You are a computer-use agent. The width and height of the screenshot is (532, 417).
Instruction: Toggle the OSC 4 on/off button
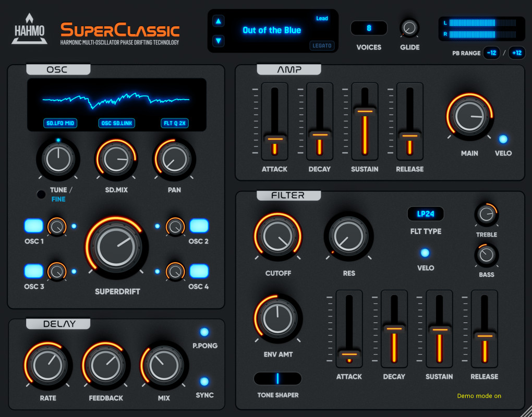[x=199, y=271]
